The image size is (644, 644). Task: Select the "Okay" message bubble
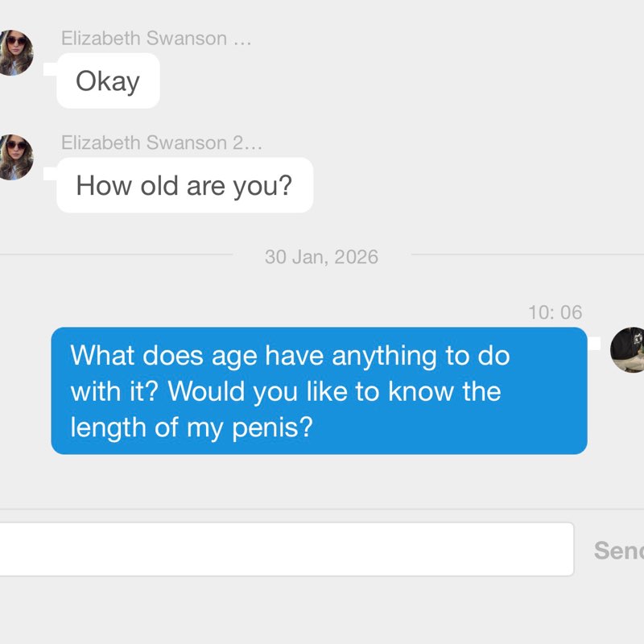[x=108, y=81]
